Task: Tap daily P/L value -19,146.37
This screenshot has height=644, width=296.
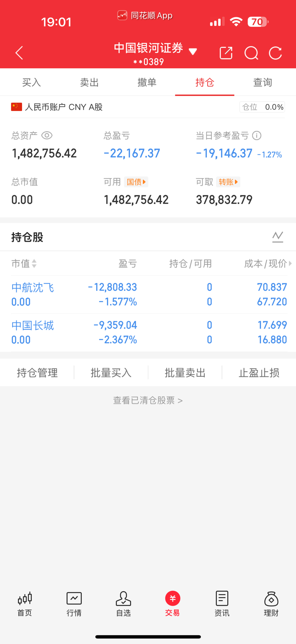Action: click(224, 153)
